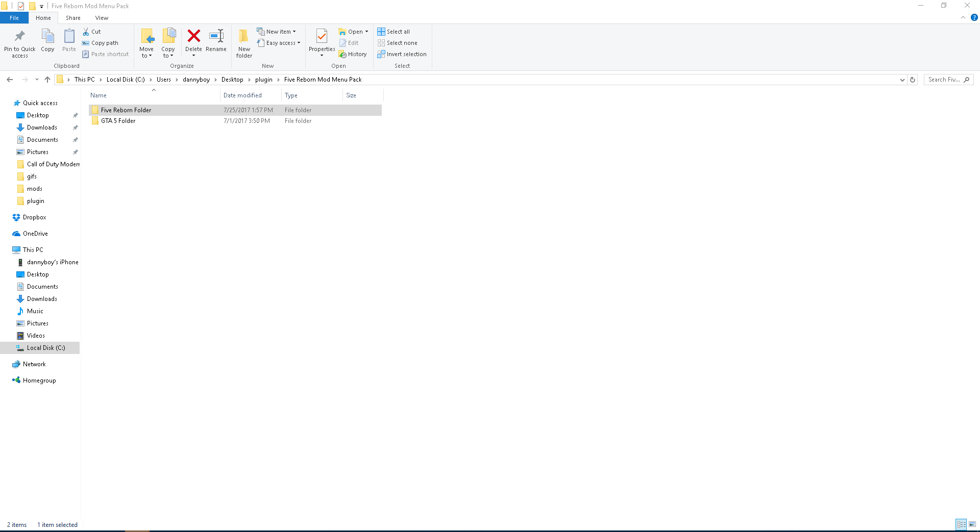Switch to Details view layout icon
980x532 pixels.
tap(962, 524)
